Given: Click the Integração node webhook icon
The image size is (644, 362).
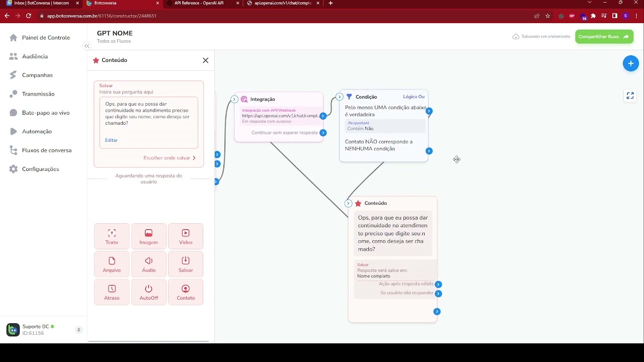Looking at the screenshot, I should tap(244, 100).
